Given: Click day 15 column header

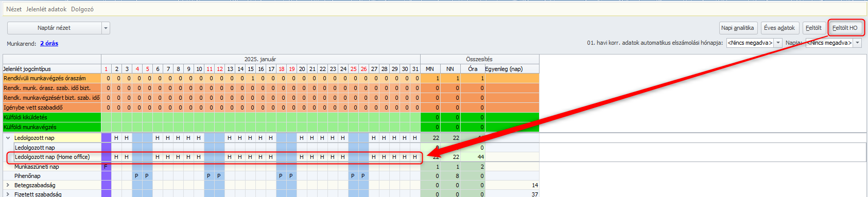Looking at the screenshot, I should [x=250, y=69].
